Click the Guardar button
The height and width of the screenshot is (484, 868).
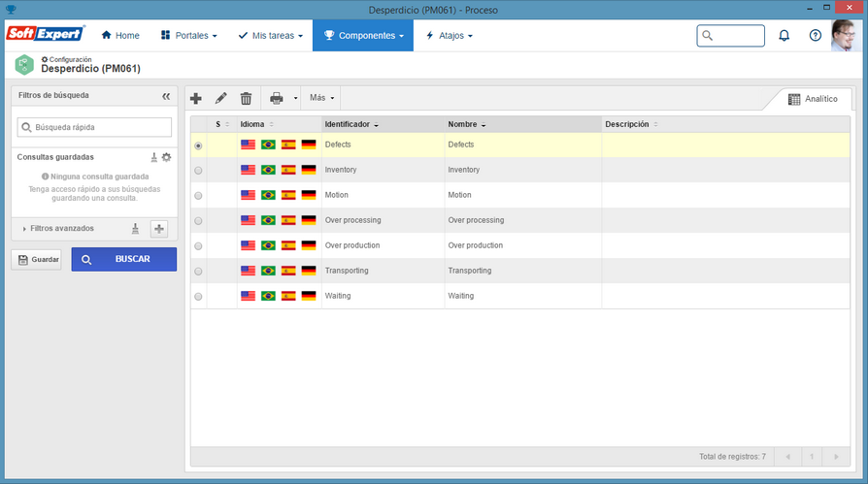(x=37, y=259)
